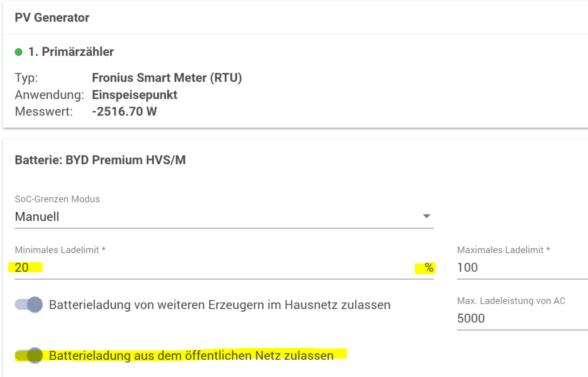The image size is (588, 377).
Task: Click the Fronius Smart Meter (RTU) text
Action: point(167,77)
